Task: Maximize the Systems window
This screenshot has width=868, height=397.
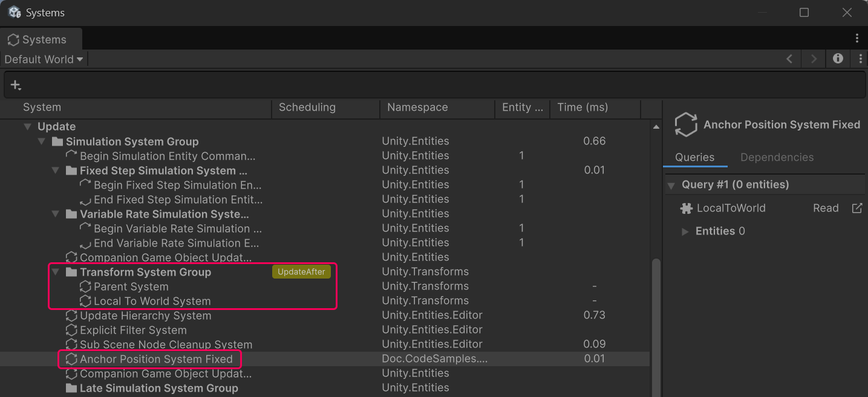Action: (804, 13)
